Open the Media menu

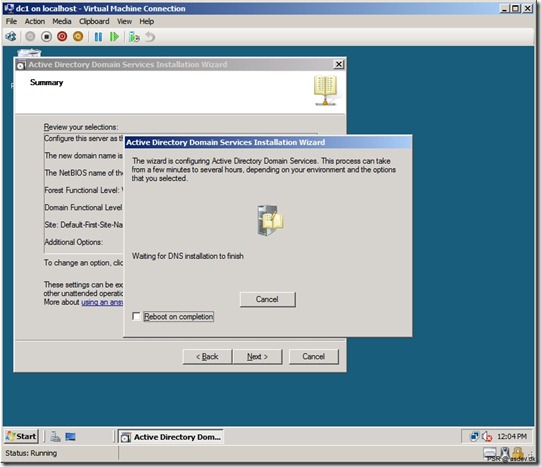point(62,21)
